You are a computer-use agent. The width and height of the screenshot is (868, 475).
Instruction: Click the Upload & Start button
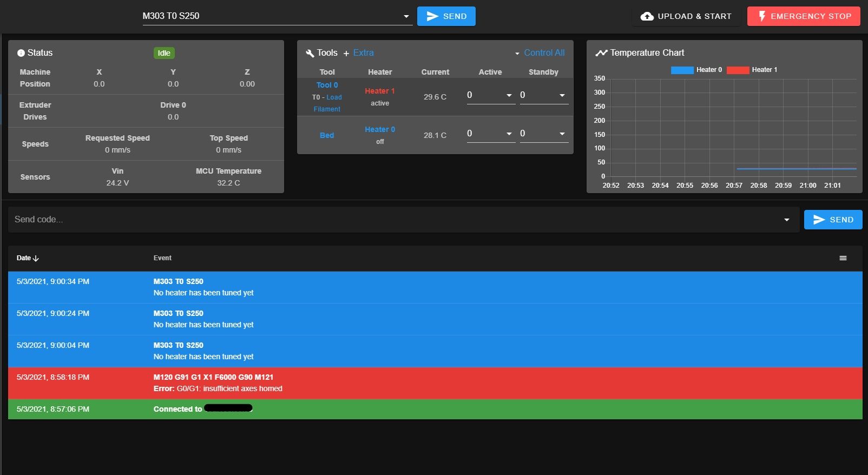pos(686,16)
